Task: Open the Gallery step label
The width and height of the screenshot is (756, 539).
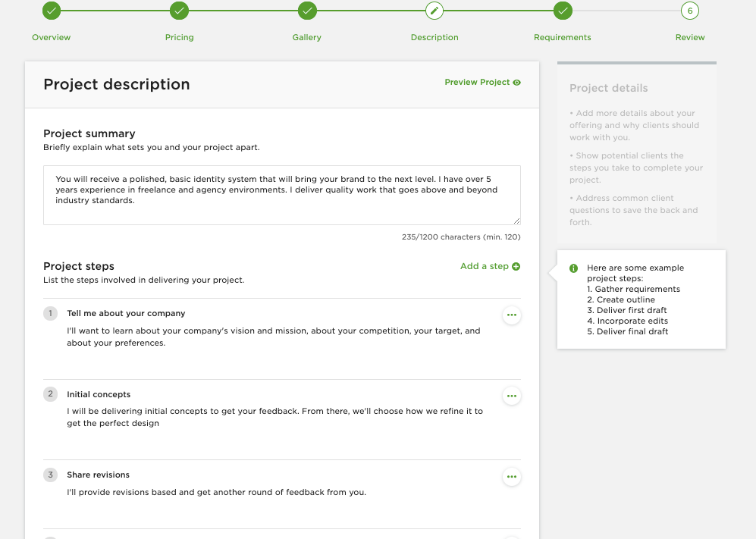Action: pos(307,37)
